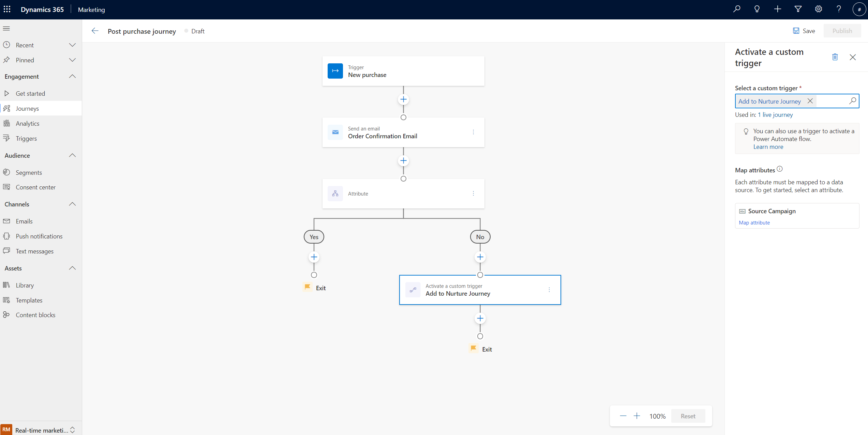Click the Trigger node icon for New purchase
The height and width of the screenshot is (435, 868).
[x=335, y=71]
